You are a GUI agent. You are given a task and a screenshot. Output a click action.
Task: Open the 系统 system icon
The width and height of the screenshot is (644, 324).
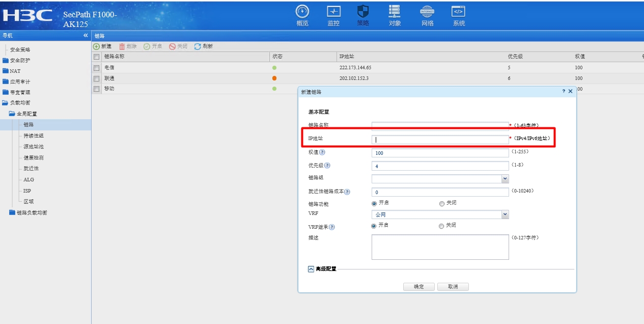tap(459, 12)
